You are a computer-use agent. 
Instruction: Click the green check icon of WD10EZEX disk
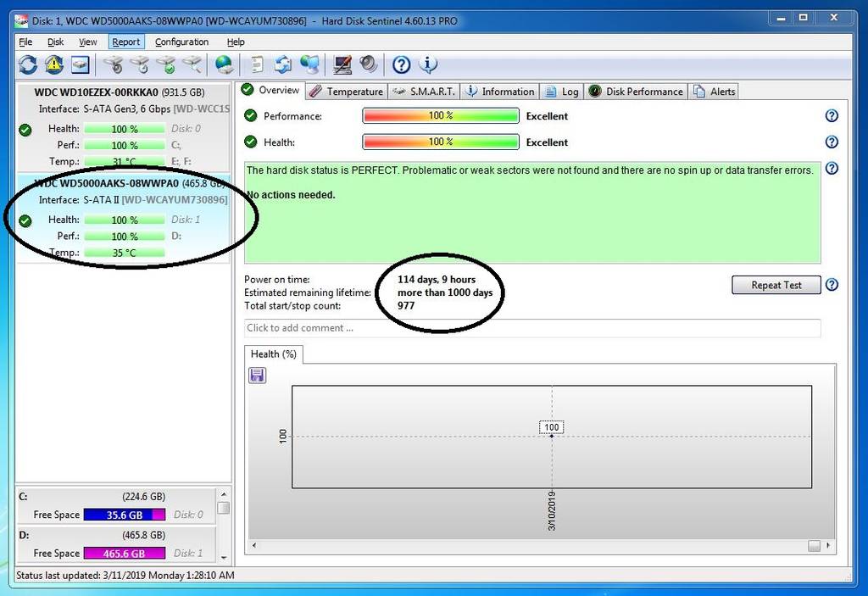[25, 131]
